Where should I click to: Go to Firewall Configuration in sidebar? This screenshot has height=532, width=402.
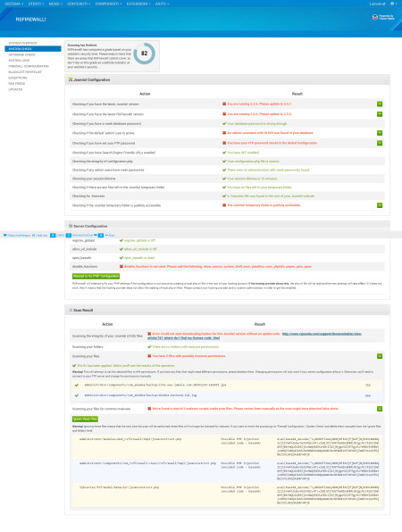click(x=29, y=66)
